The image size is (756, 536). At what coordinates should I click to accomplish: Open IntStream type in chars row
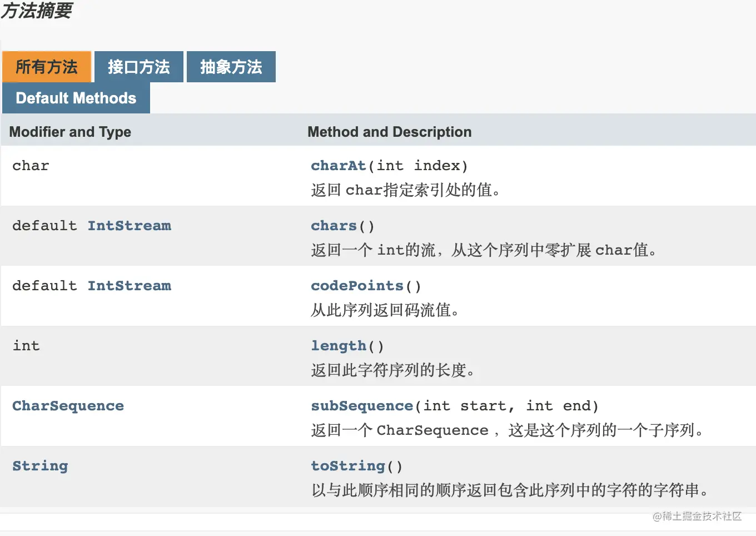[129, 226]
